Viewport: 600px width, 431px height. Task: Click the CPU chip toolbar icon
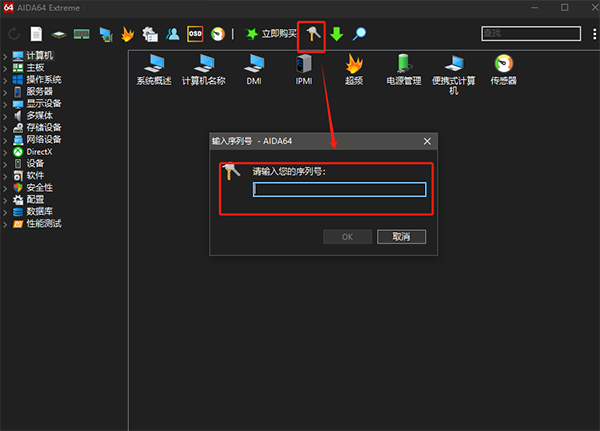click(59, 35)
